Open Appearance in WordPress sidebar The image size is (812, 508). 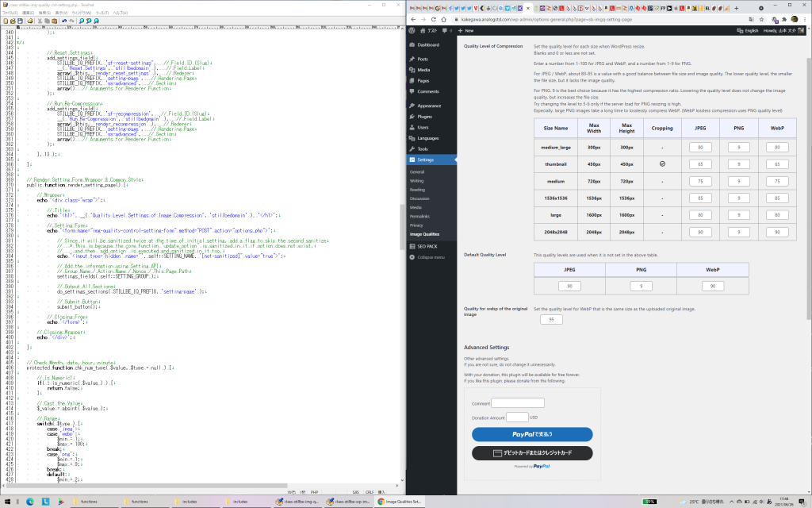[429, 106]
